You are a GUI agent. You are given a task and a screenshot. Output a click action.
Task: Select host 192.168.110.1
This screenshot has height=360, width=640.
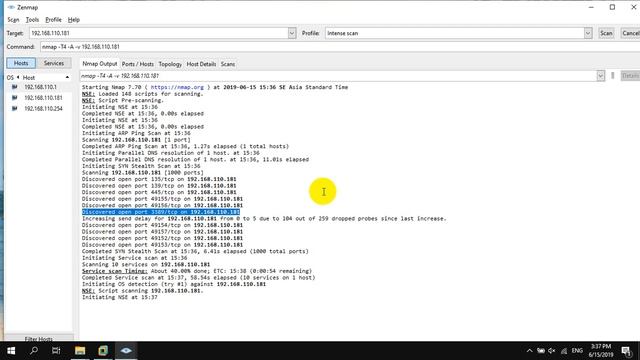click(x=40, y=87)
